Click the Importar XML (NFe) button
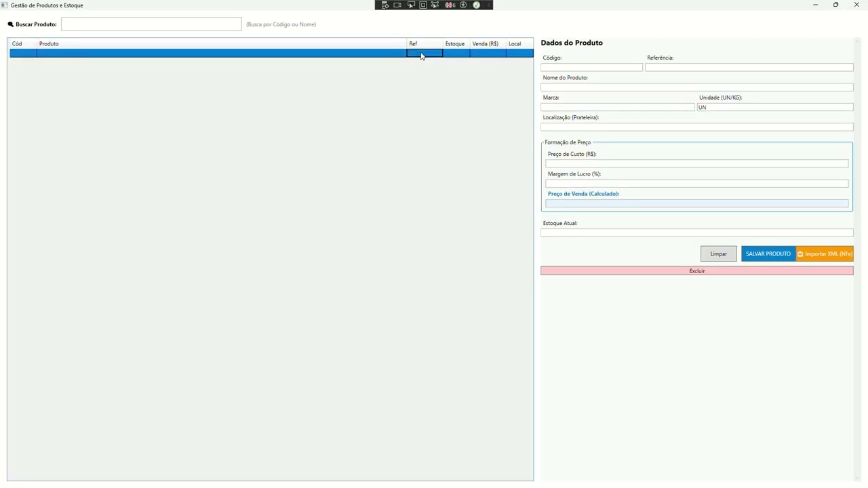This screenshot has width=868, height=488. click(x=825, y=253)
